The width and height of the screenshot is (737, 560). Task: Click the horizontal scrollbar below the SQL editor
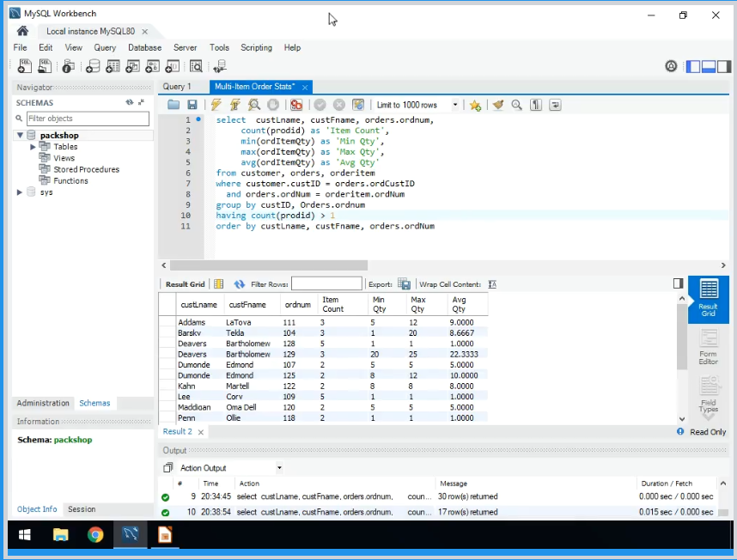point(268,265)
